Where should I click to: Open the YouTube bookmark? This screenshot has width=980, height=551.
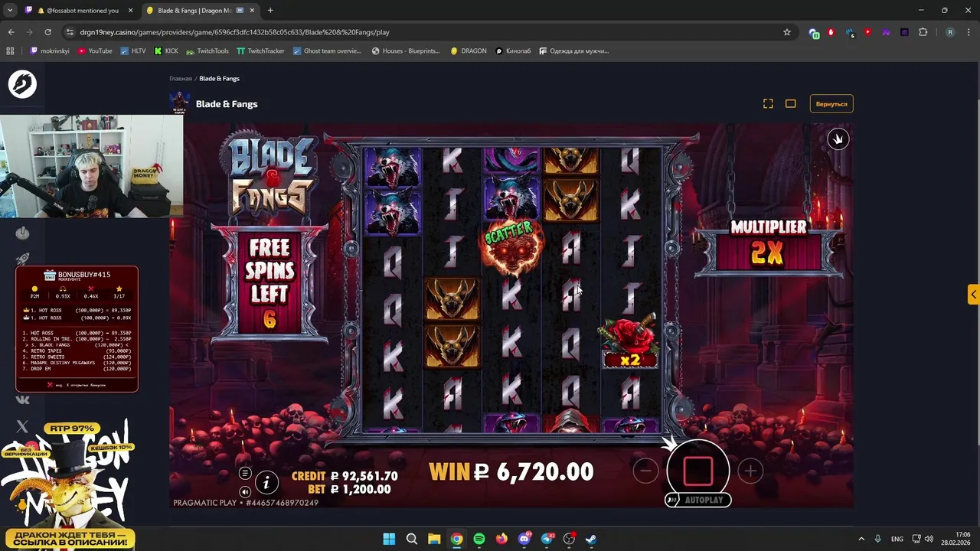[x=94, y=51]
